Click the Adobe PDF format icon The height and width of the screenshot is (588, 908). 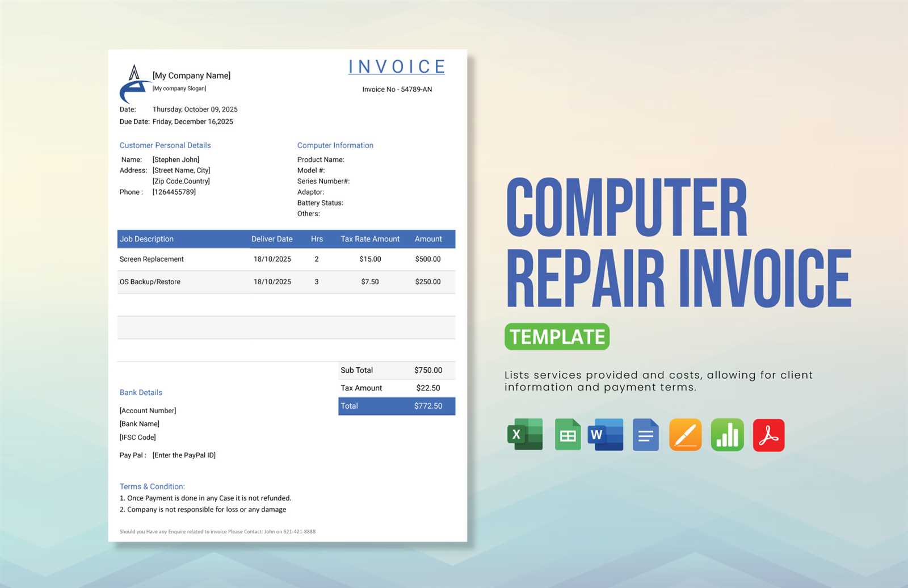(x=769, y=435)
